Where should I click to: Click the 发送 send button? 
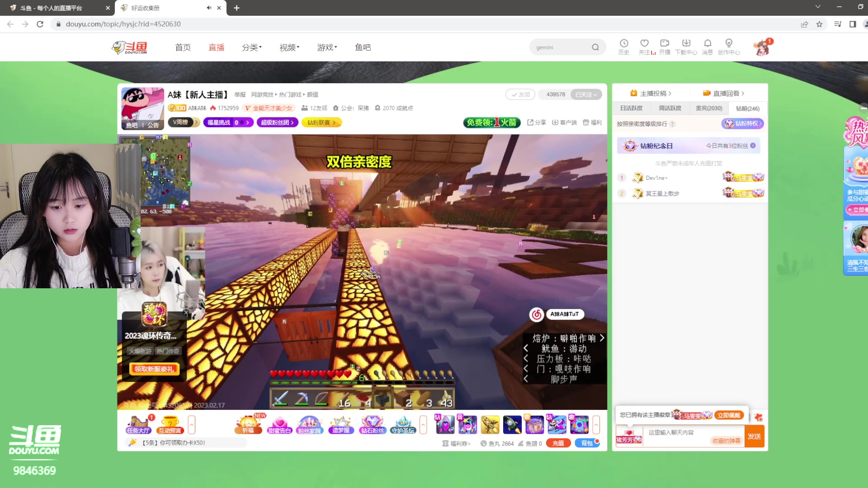coord(754,436)
